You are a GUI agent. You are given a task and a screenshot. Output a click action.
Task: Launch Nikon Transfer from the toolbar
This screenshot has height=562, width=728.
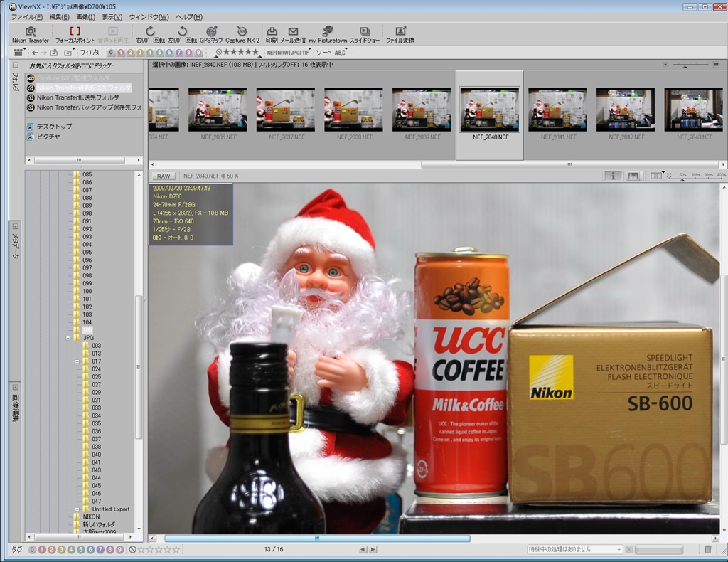pos(30,35)
